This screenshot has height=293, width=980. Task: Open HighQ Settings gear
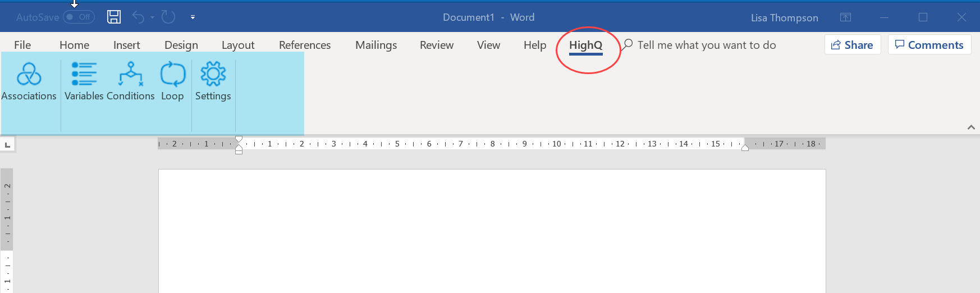[213, 81]
